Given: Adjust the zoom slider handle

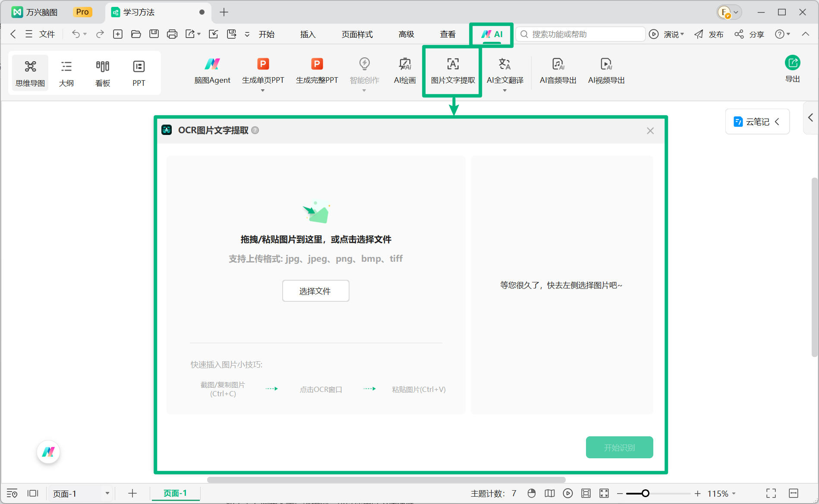Looking at the screenshot, I should [646, 493].
